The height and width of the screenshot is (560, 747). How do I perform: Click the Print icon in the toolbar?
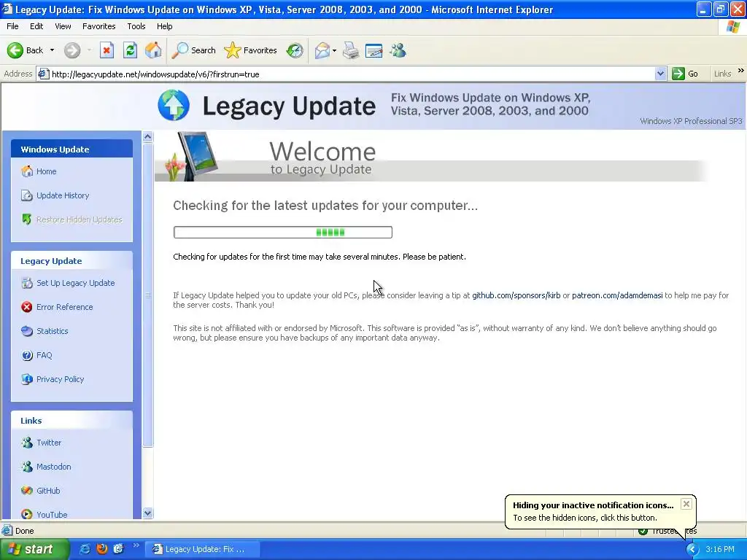click(351, 50)
